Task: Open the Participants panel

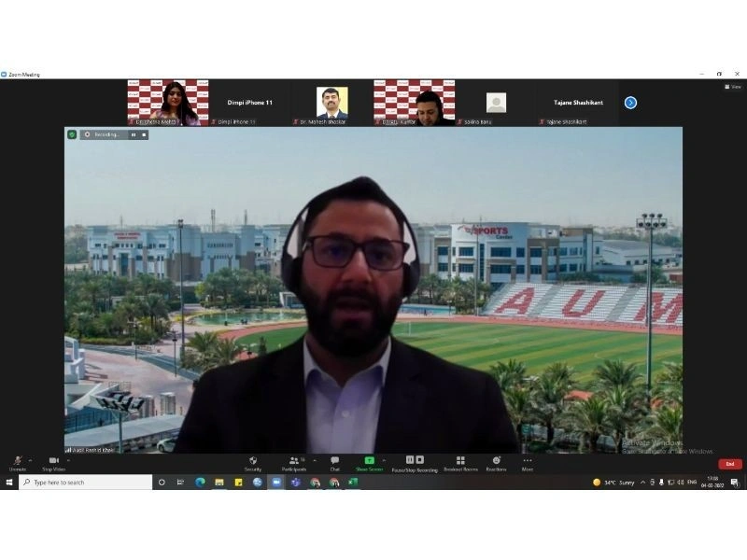Action: tap(294, 460)
